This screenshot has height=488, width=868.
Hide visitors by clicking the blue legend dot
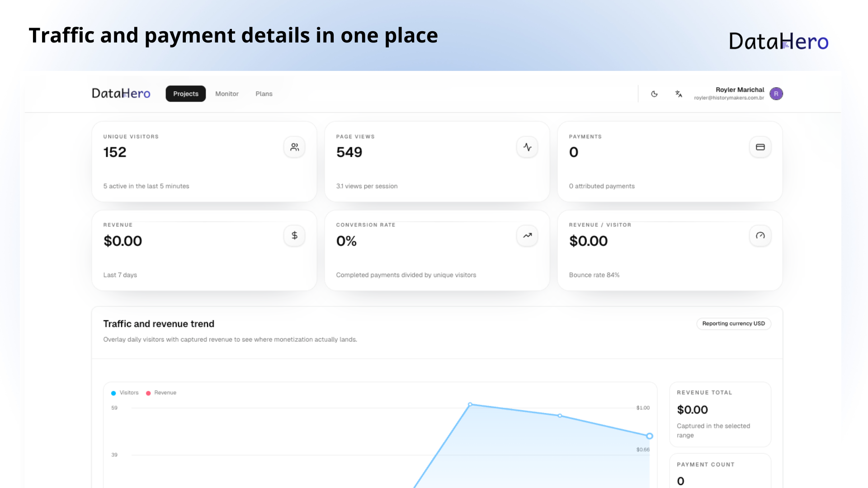[x=113, y=393]
